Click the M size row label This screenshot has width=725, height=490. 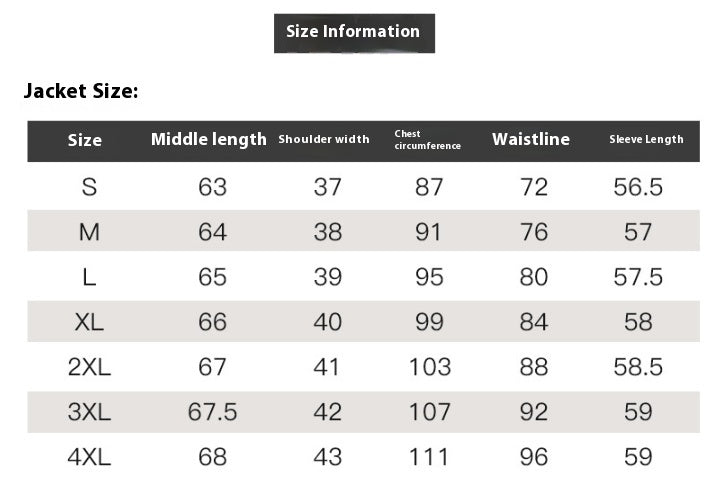pos(89,232)
